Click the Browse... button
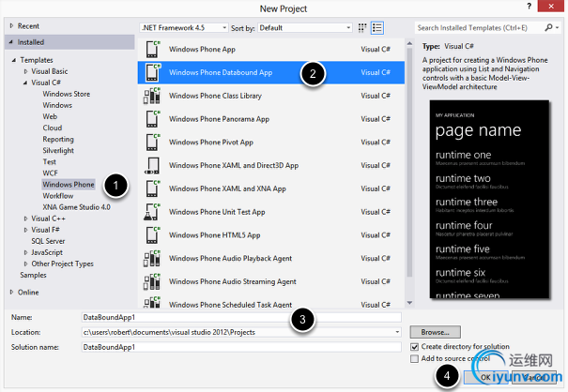 [435, 332]
